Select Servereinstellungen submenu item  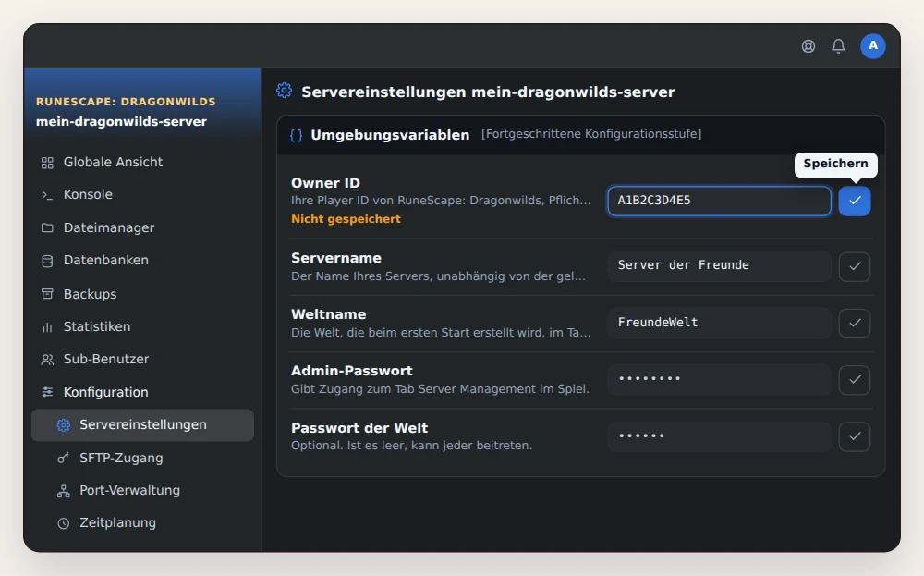point(142,425)
